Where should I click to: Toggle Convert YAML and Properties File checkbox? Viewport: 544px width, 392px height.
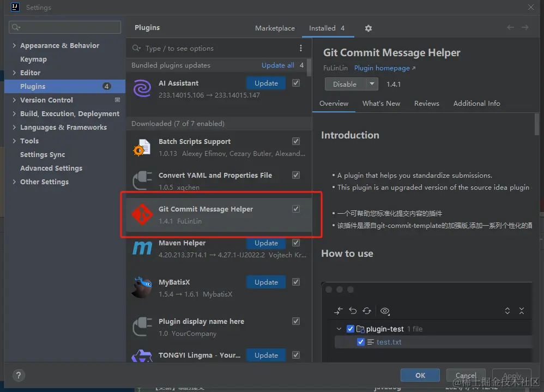pos(296,175)
